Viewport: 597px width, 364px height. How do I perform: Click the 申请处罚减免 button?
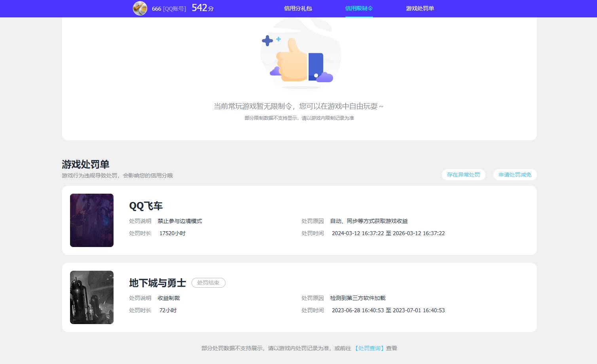pos(515,174)
